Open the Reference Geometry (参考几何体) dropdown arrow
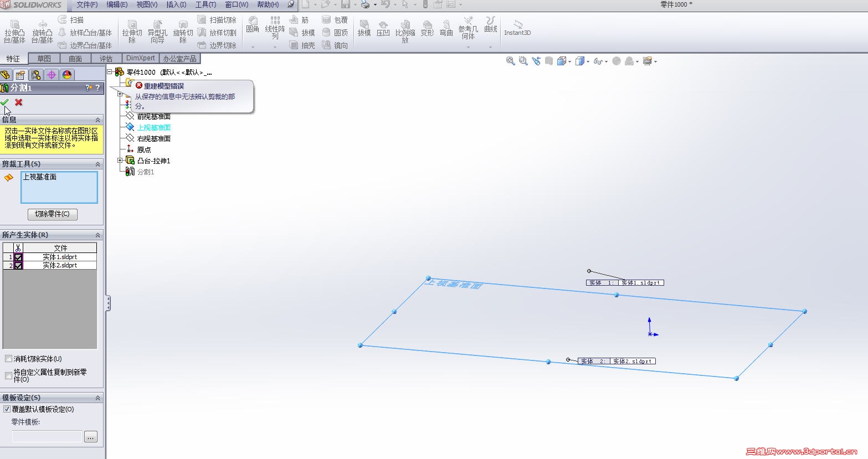The width and height of the screenshot is (868, 459). click(x=468, y=47)
